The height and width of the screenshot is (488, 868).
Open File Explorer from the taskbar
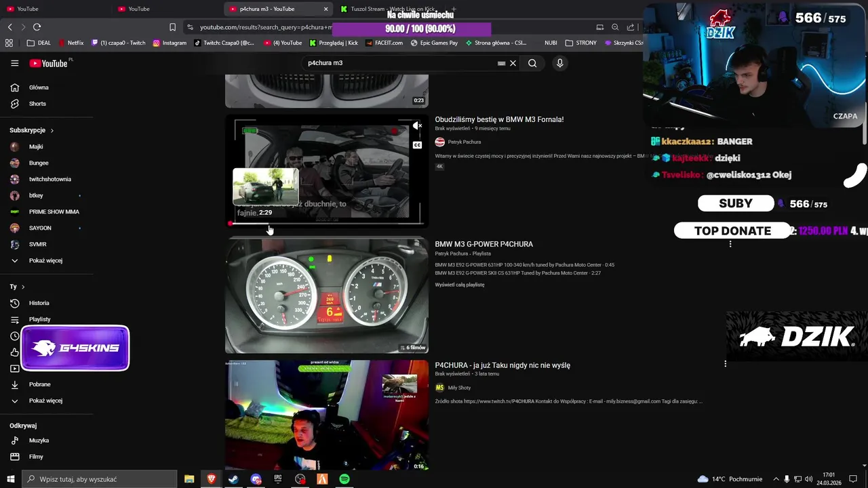189,479
